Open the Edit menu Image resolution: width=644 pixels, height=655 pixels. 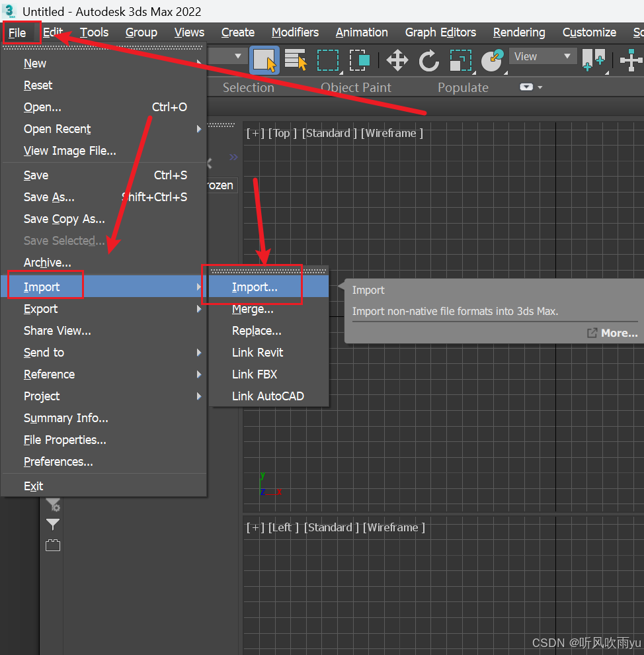click(53, 32)
